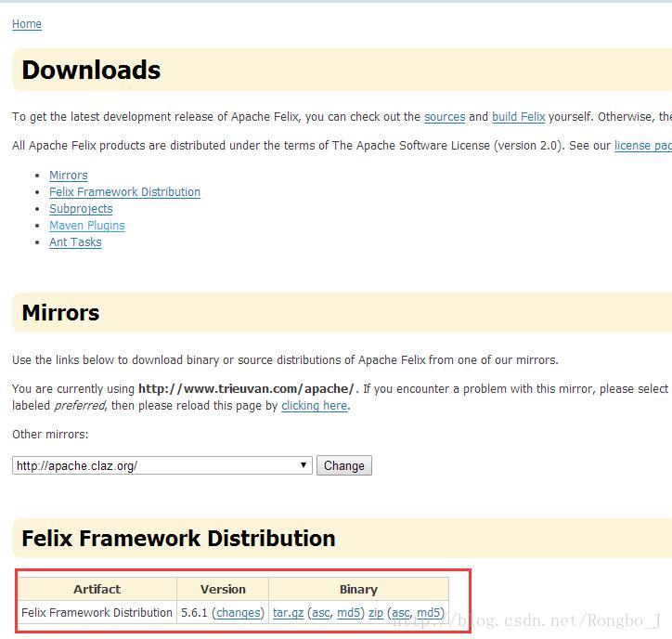Expand the Other mirrors dropdown
This screenshot has height=639, width=672.
coord(162,465)
